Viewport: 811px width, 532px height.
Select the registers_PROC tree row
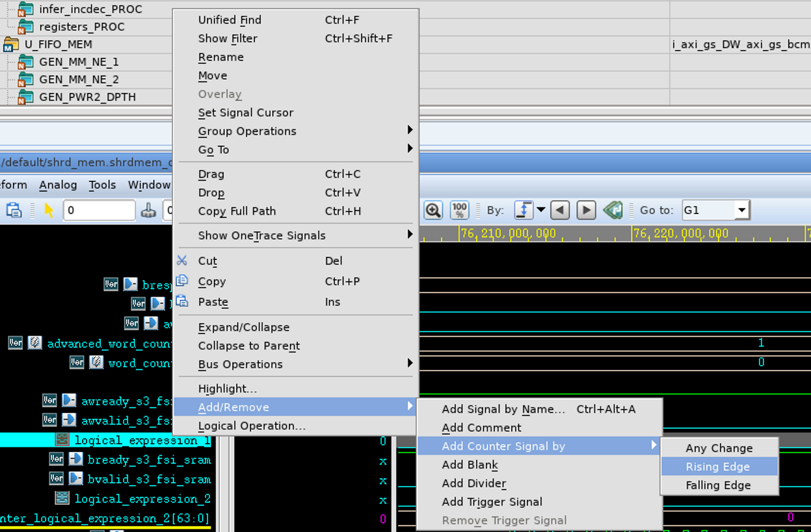(x=82, y=27)
